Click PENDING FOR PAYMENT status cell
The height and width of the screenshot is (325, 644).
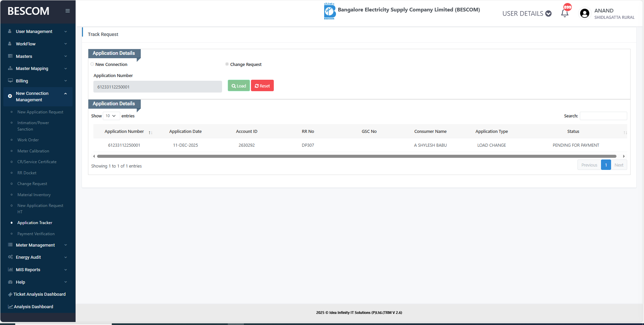(576, 145)
